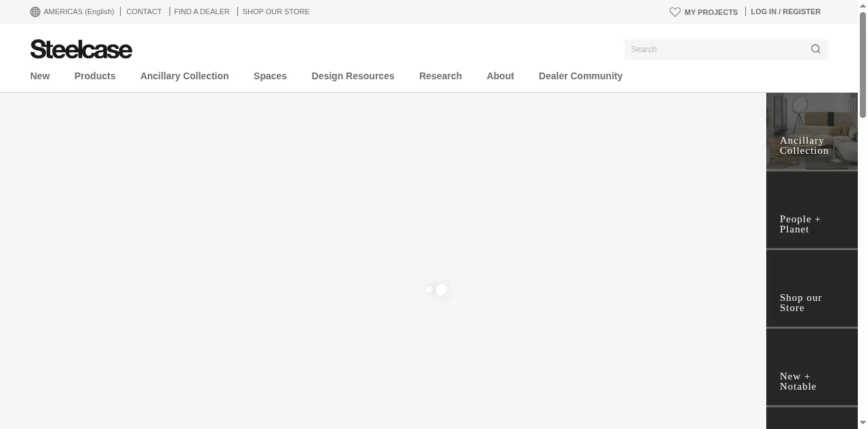
Task: Open SHOP OUR STORE in the top bar
Action: pos(276,12)
